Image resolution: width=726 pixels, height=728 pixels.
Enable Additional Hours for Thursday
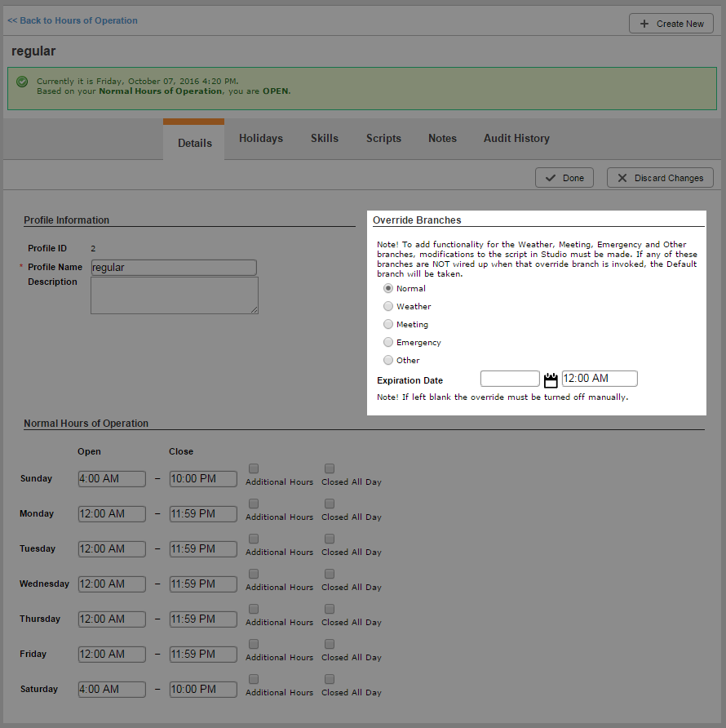click(x=254, y=609)
